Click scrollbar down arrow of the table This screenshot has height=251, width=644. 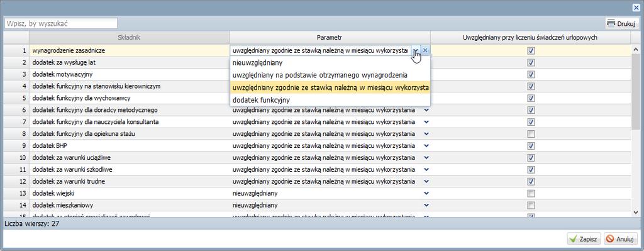click(x=636, y=213)
